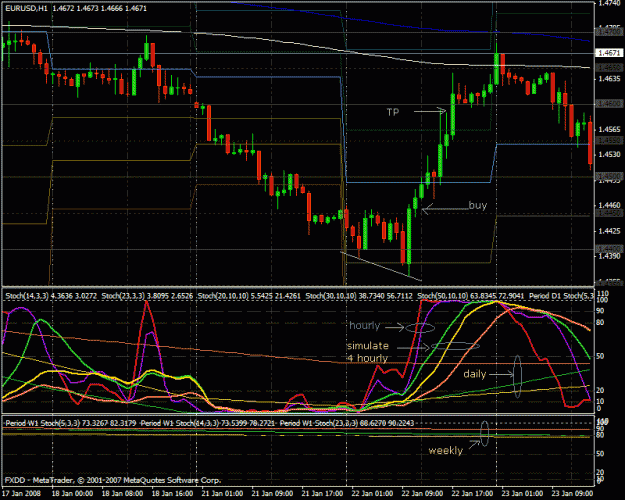Viewport: 625px width, 500px height.
Task: Click the daily annotation label
Action: coord(475,374)
